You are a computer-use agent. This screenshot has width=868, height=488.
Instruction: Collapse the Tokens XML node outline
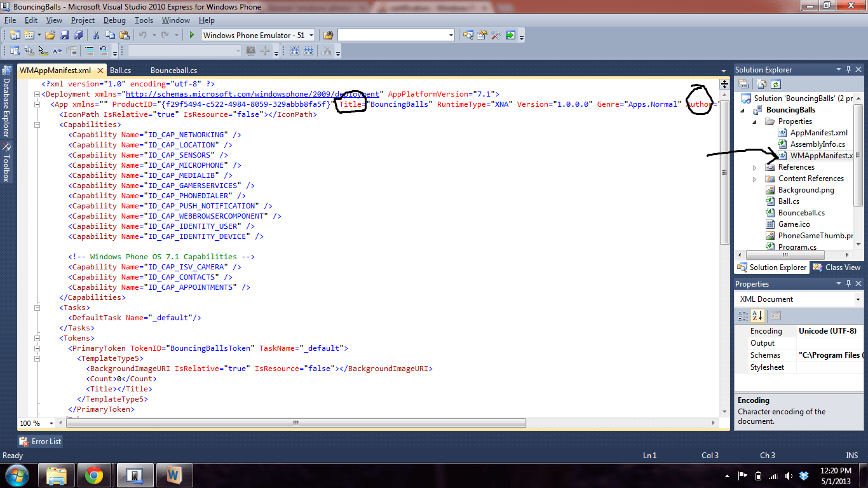pos(36,338)
